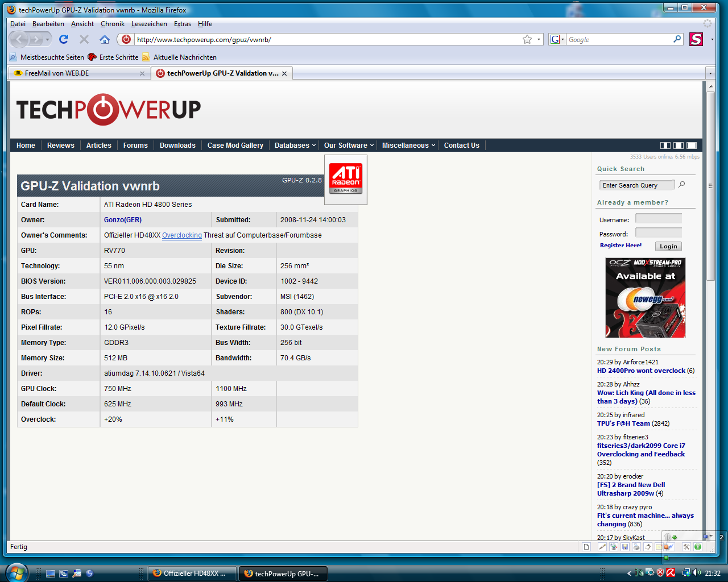Screen dimensions: 728x582
Task: Click the red S toolbar icon
Action: [x=696, y=39]
